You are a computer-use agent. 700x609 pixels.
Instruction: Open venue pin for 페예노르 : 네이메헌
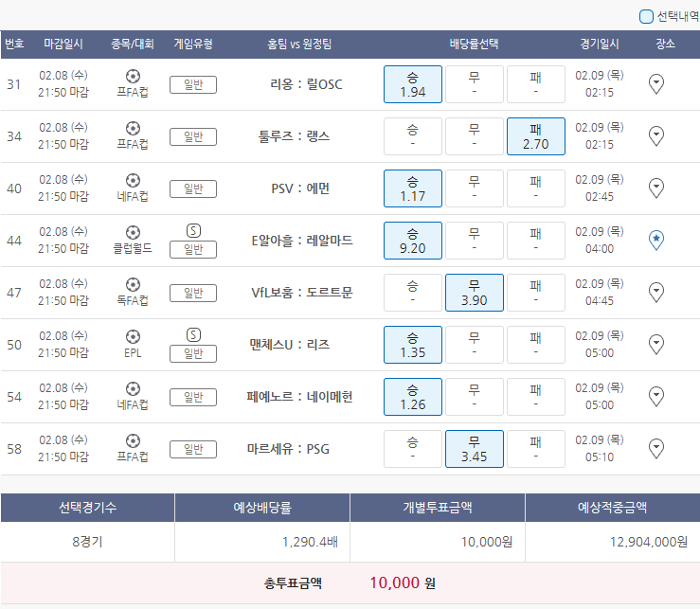[x=655, y=397]
